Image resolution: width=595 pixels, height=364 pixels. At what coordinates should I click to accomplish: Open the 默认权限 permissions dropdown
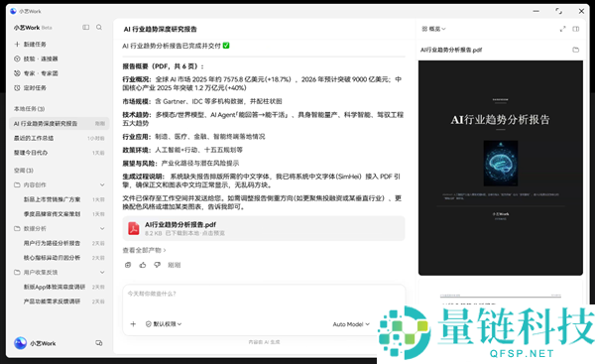coord(164,324)
